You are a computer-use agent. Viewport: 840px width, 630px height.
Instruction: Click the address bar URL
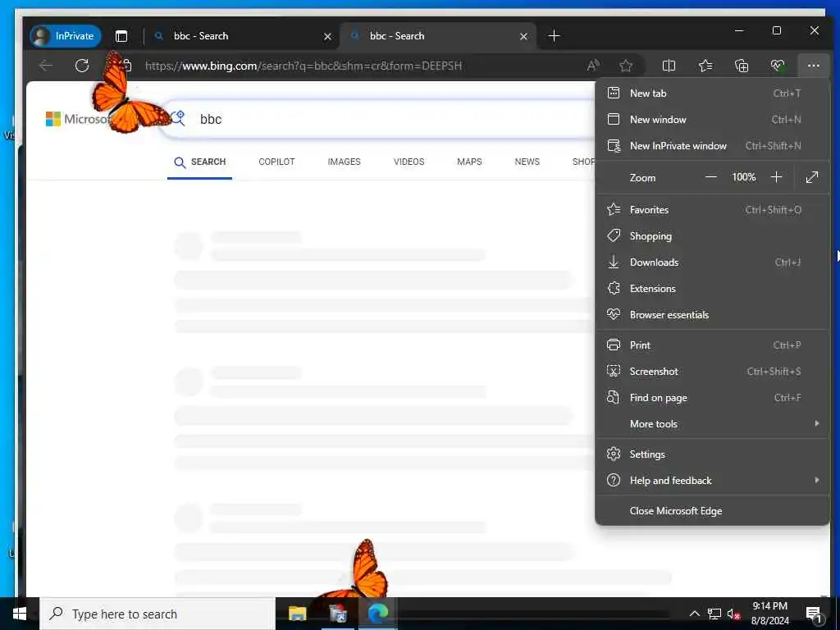[x=304, y=66]
